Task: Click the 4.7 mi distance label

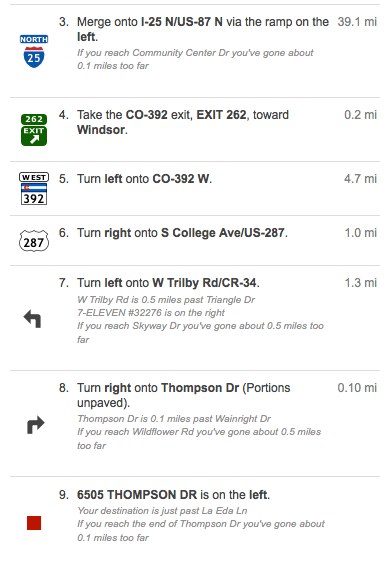Action: (x=360, y=179)
